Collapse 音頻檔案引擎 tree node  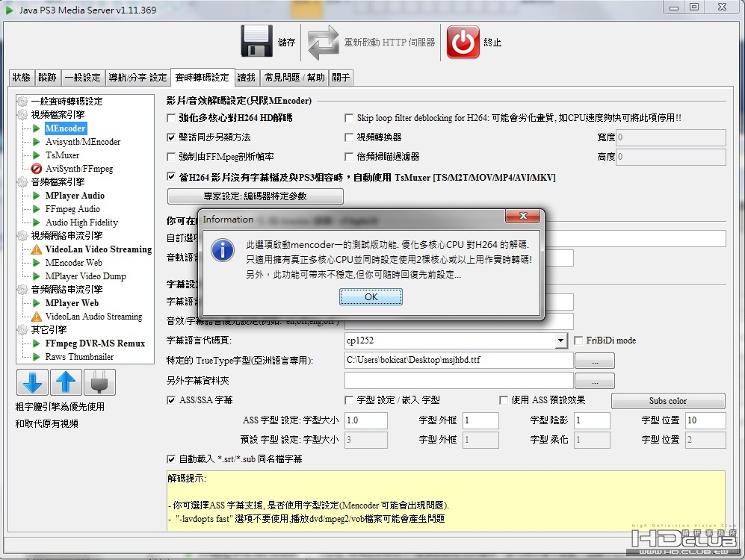tap(22, 181)
